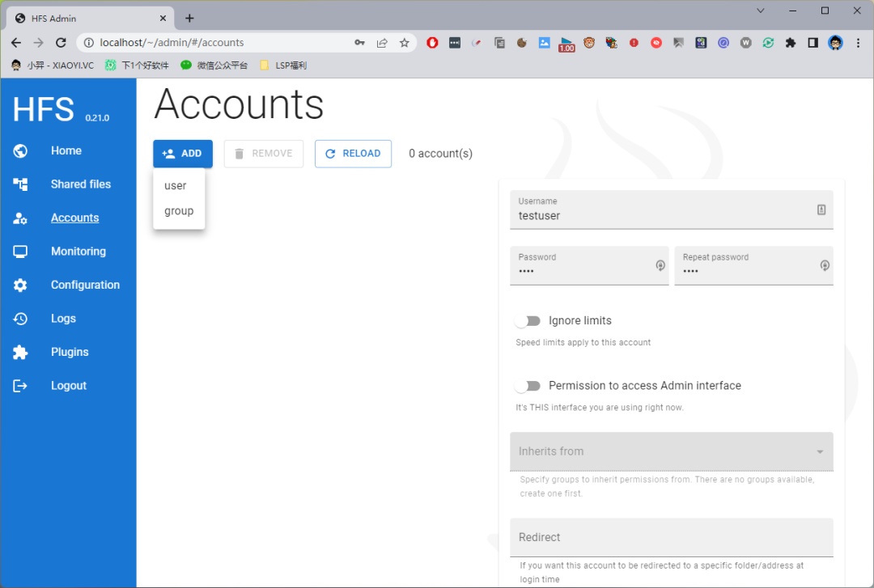Focus the Repeat password field
The width and height of the screenshot is (874, 588).
pyautogui.click(x=753, y=265)
